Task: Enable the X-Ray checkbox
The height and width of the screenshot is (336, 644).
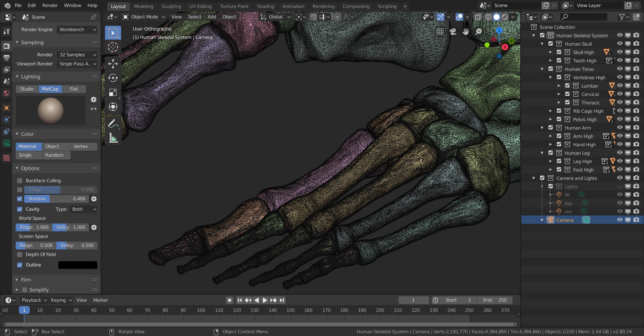Action: point(19,190)
